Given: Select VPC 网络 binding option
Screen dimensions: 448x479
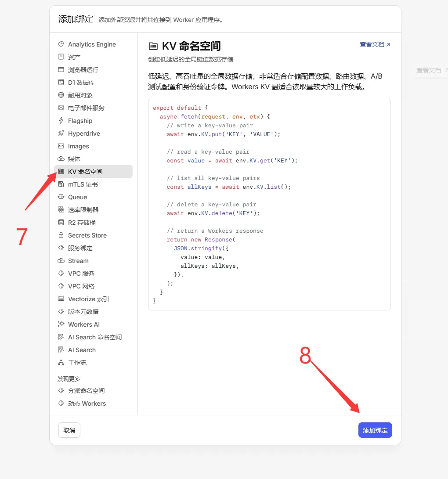Looking at the screenshot, I should (x=93, y=286).
